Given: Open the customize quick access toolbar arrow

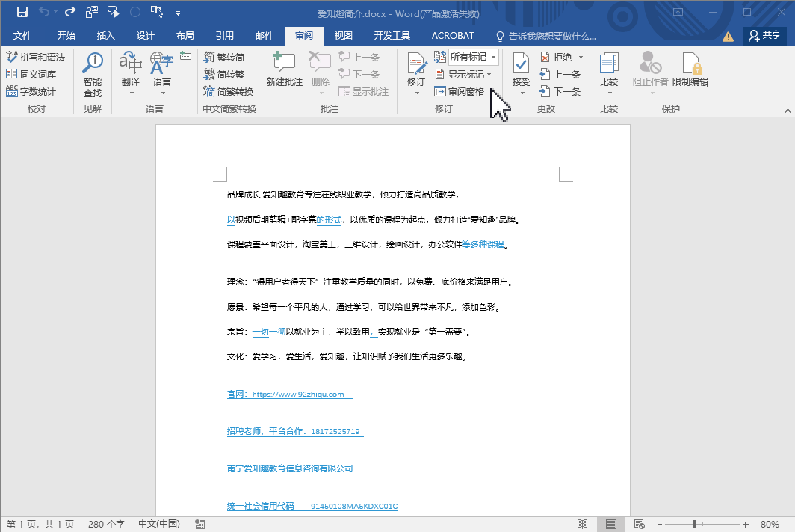Looking at the screenshot, I should point(178,13).
